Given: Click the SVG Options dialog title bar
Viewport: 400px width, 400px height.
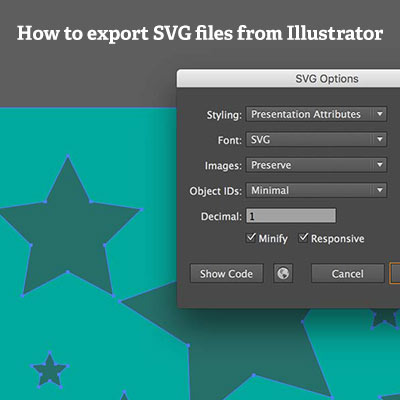Looking at the screenshot, I should click(288, 79).
